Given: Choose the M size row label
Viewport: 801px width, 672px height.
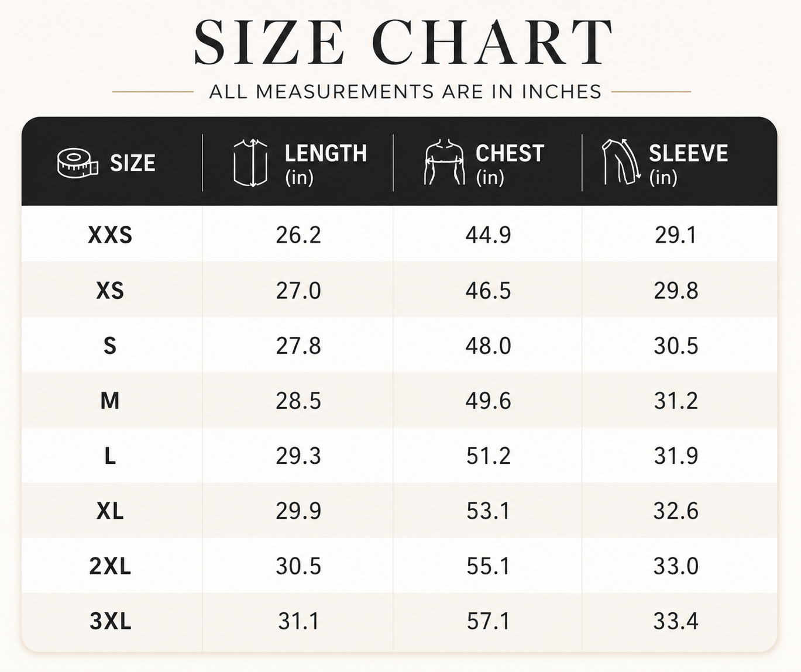Looking at the screenshot, I should coord(110,401).
